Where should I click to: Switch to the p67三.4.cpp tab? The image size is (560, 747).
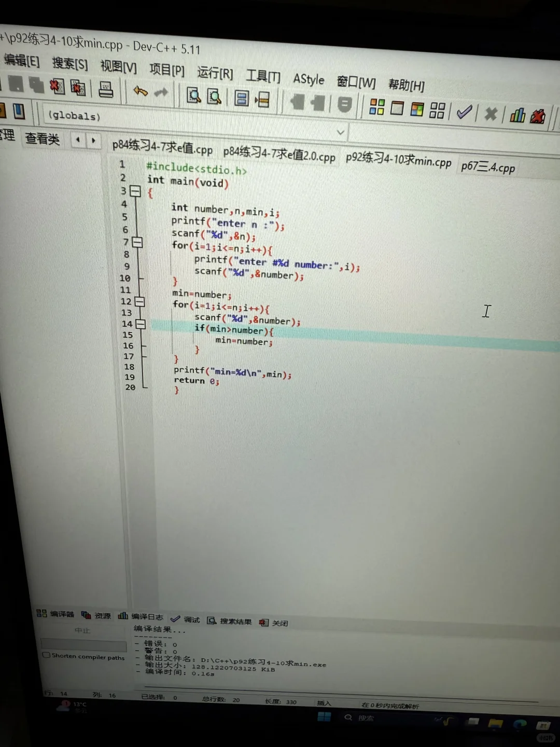click(488, 167)
